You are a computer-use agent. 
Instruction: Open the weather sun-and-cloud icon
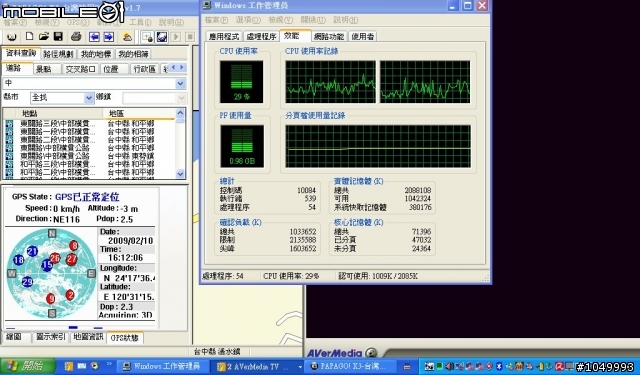(127, 37)
